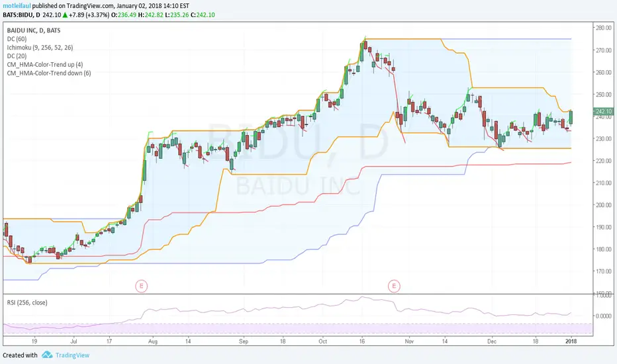The height and width of the screenshot is (364, 617).
Task: Click the 220.00 price axis label
Action: [604, 161]
